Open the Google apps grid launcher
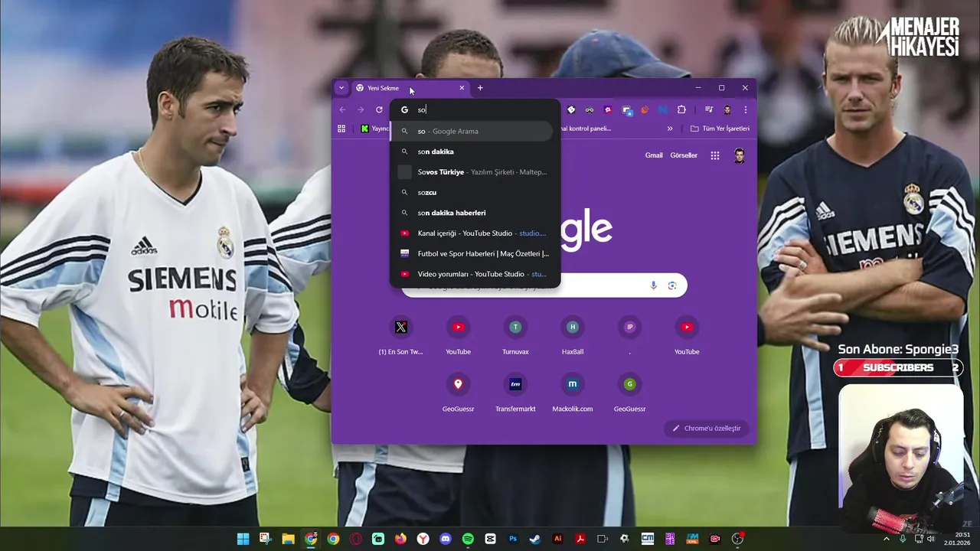This screenshot has width=980, height=551. [714, 155]
